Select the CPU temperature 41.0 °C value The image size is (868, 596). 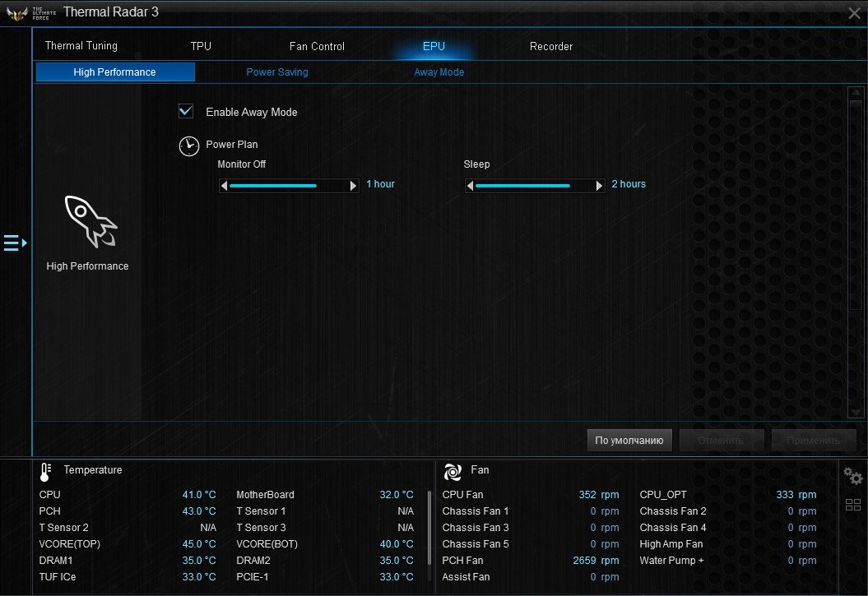[199, 495]
